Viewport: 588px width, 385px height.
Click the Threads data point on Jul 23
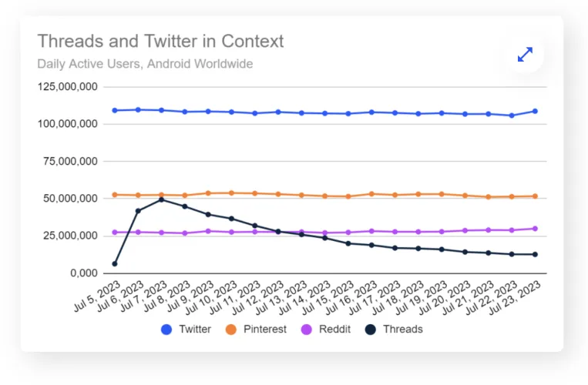click(534, 254)
